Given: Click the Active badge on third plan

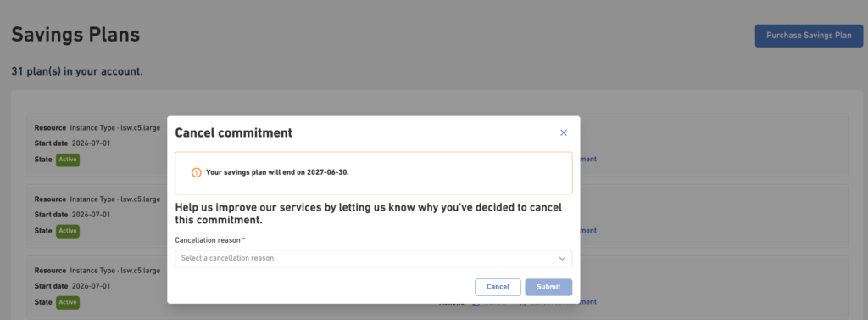Looking at the screenshot, I should tap(68, 302).
